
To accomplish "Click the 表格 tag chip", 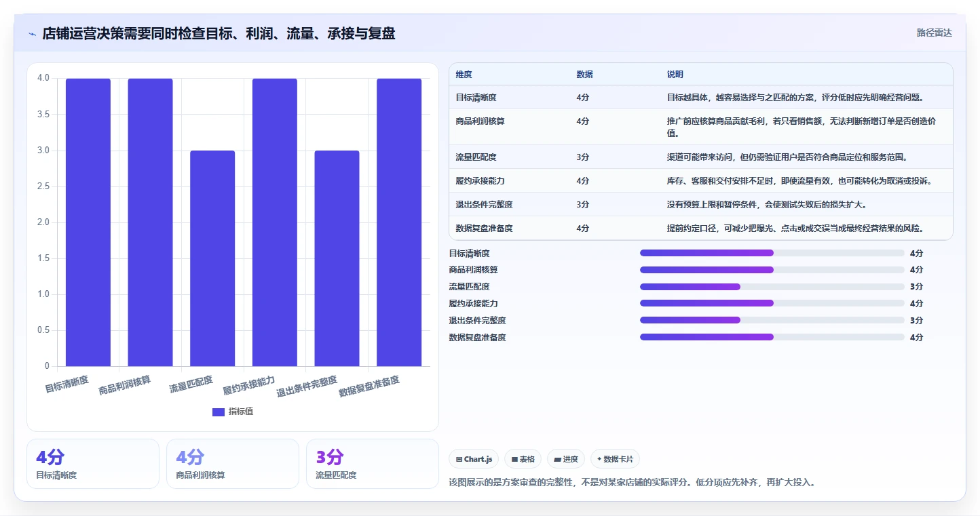I will point(523,459).
